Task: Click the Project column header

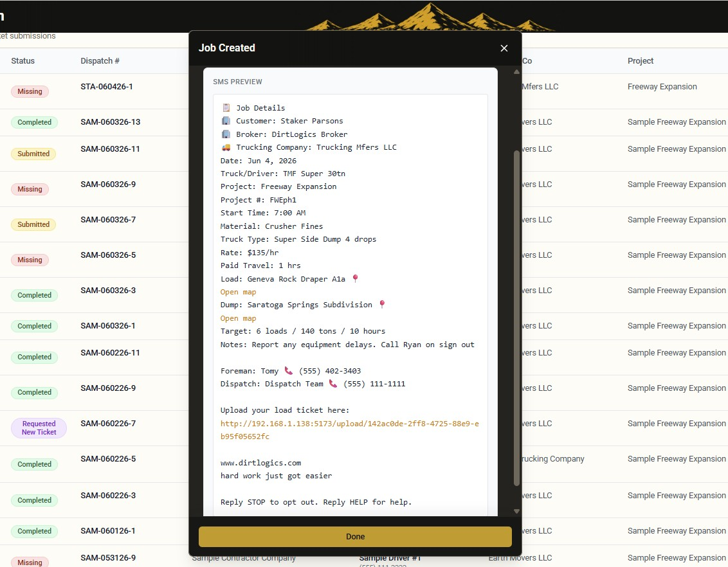Action: click(641, 61)
